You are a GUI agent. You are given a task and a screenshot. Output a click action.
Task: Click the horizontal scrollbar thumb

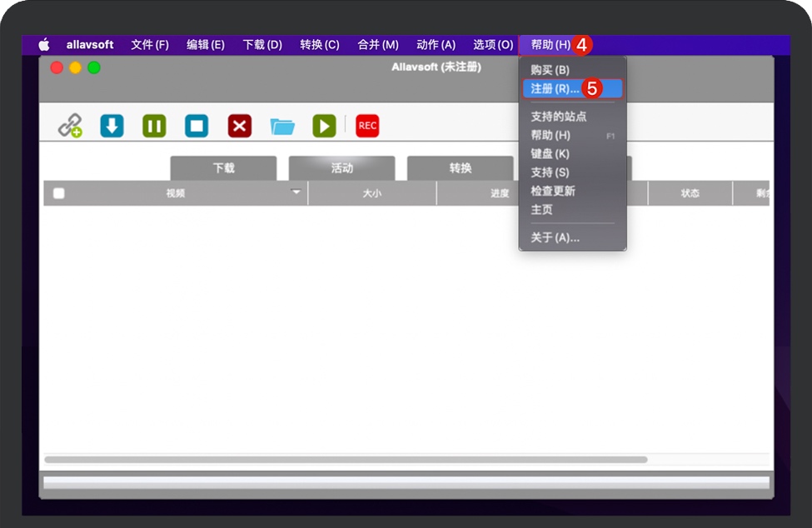pos(346,460)
